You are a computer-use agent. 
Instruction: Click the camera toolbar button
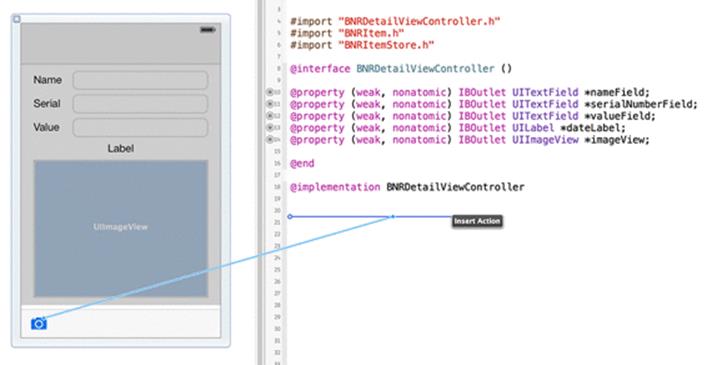39,323
